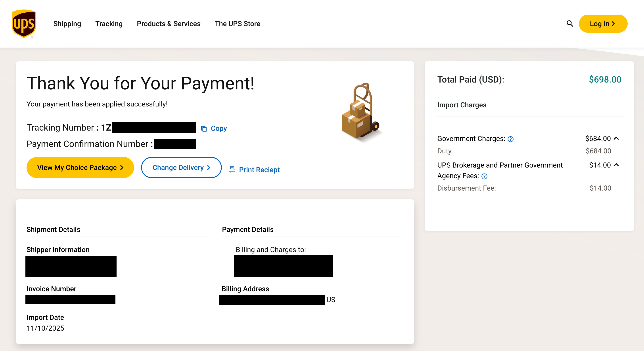
Task: Open the search magnifying glass icon
Action: pyautogui.click(x=570, y=24)
